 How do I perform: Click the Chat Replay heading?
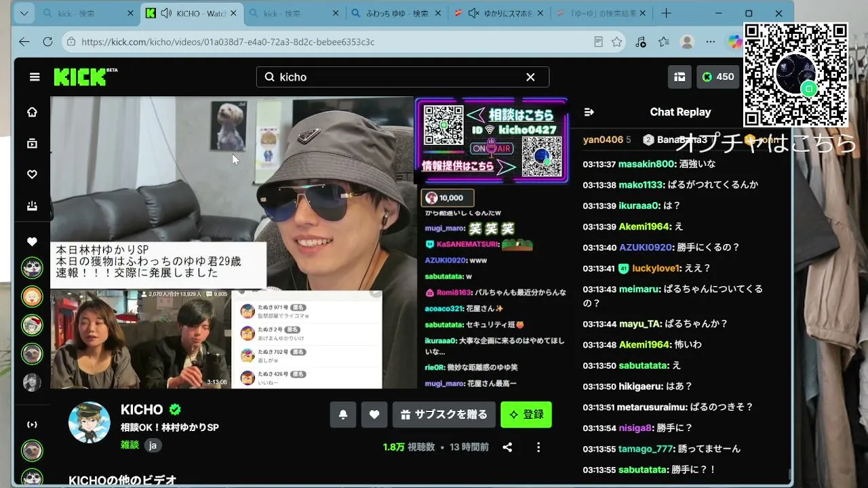[x=680, y=112]
